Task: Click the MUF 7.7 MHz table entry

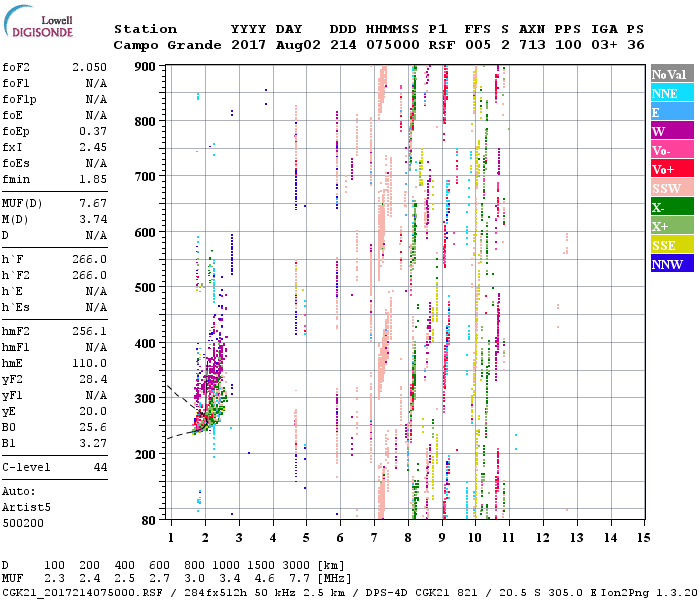Action: tap(299, 579)
